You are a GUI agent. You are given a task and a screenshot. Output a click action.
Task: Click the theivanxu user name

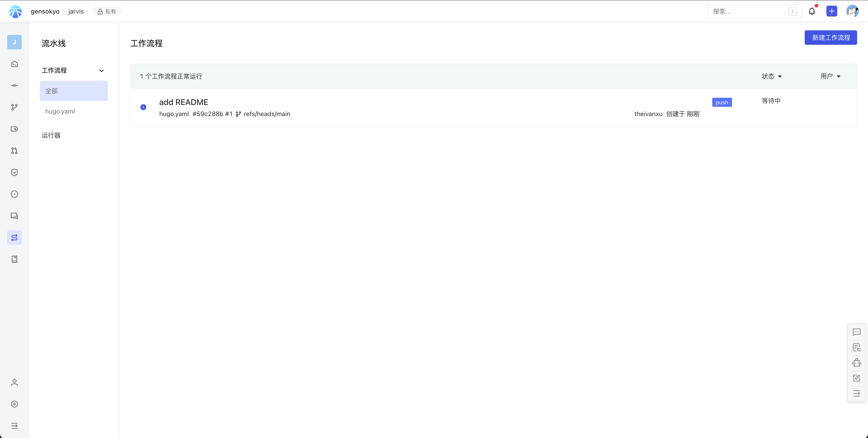point(648,114)
